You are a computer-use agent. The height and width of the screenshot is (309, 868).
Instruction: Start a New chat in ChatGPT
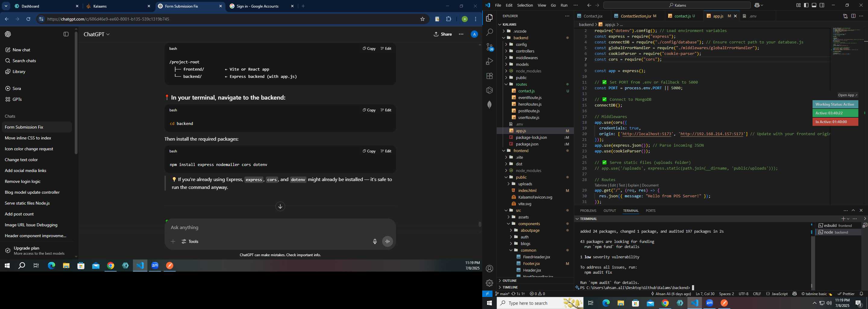tap(21, 50)
